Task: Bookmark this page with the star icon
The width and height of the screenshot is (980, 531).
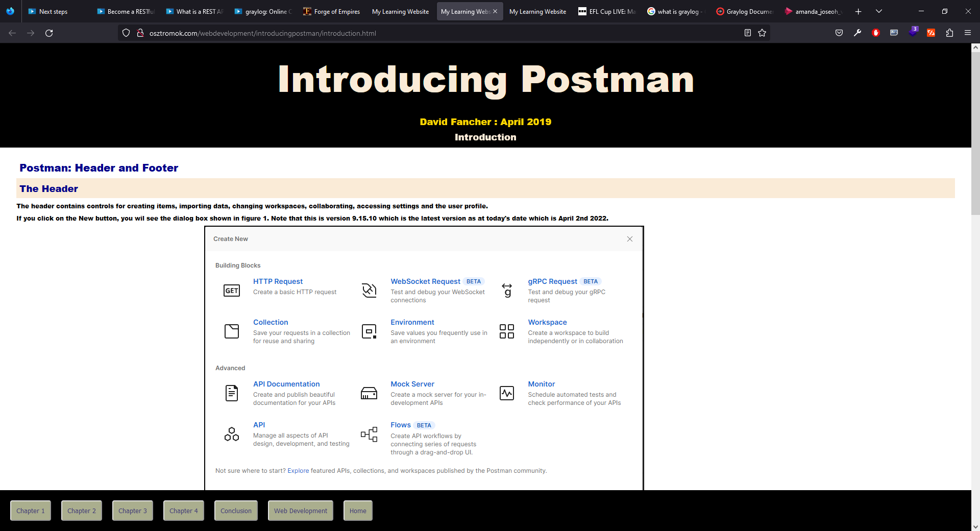Action: tap(762, 33)
